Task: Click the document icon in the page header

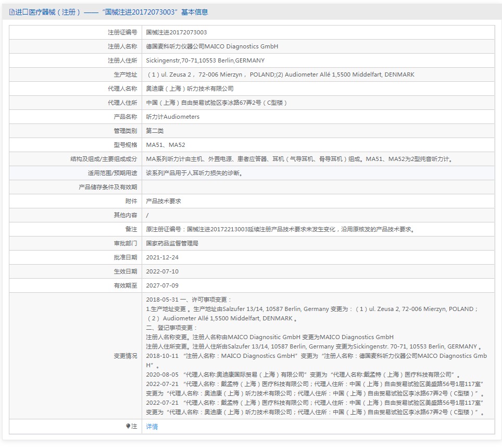Action: coord(12,12)
